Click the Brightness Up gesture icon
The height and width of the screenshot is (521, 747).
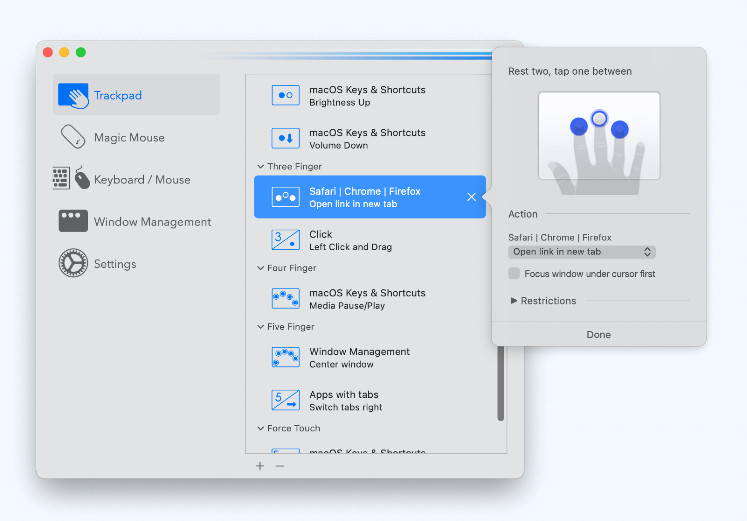point(285,95)
